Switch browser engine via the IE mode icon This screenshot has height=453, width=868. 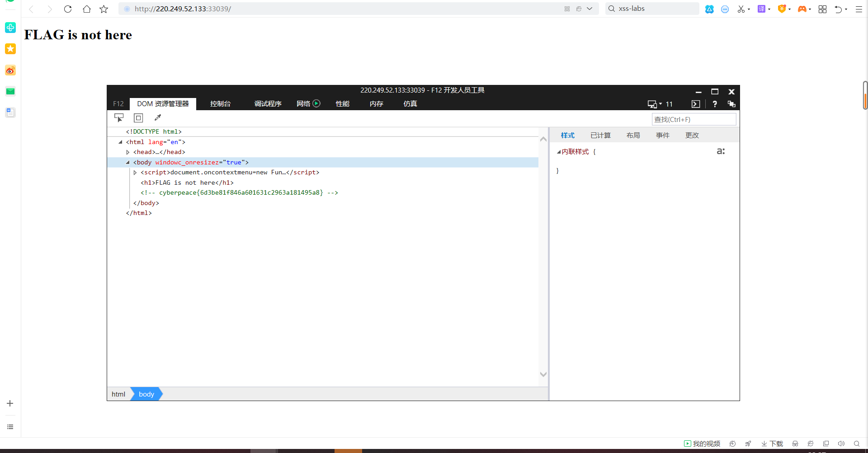coord(579,9)
